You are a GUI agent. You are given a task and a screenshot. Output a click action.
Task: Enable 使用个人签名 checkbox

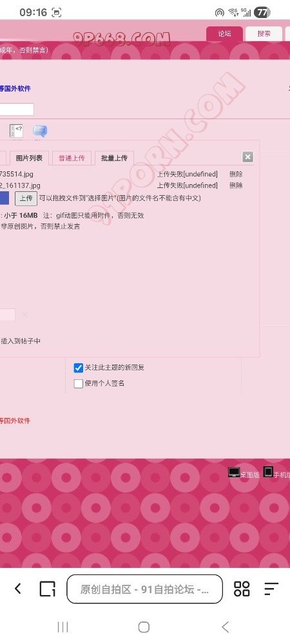(x=79, y=384)
